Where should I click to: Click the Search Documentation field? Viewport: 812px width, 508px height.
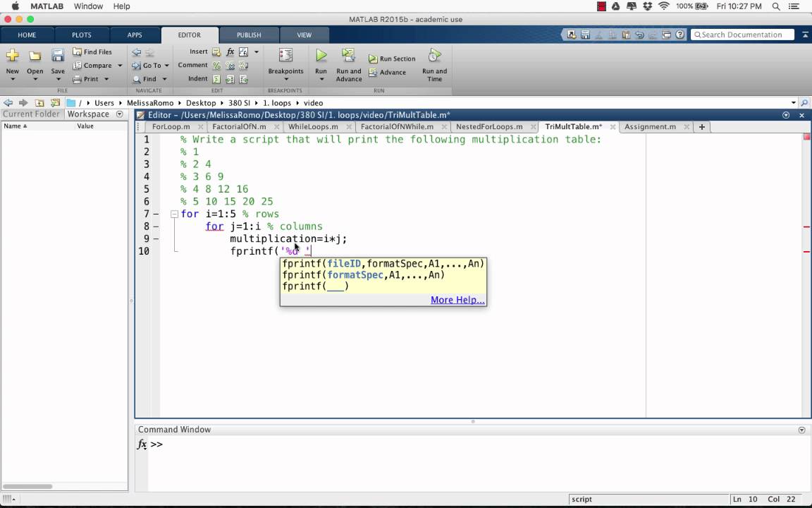743,35
